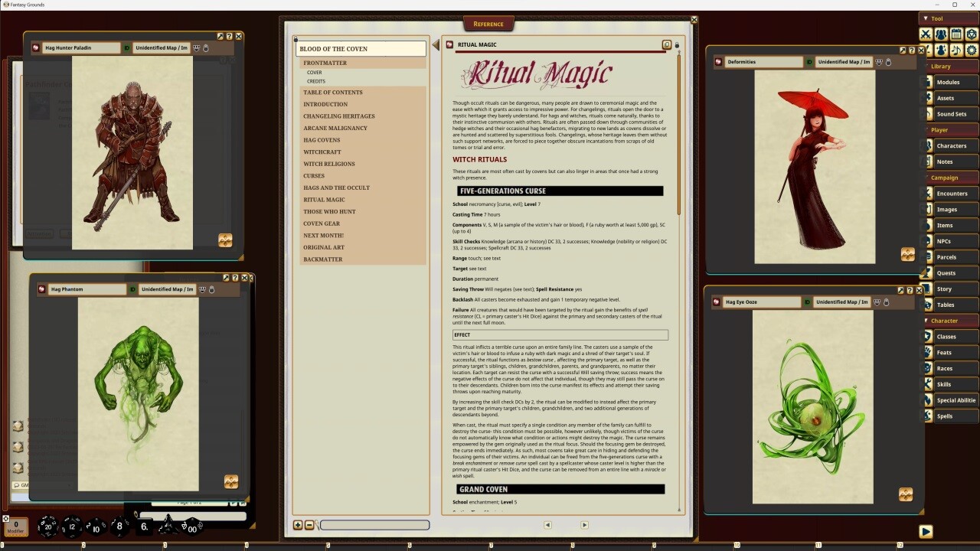Image resolution: width=980 pixels, height=551 pixels.
Task: Toggle the lock icon on the Ritual Magic page
Action: click(677, 44)
